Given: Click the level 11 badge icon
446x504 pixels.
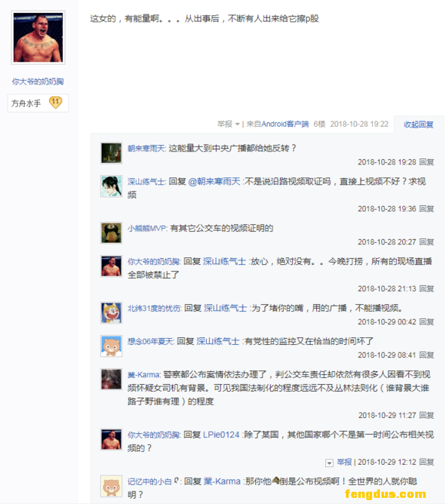Looking at the screenshot, I should point(55,103).
